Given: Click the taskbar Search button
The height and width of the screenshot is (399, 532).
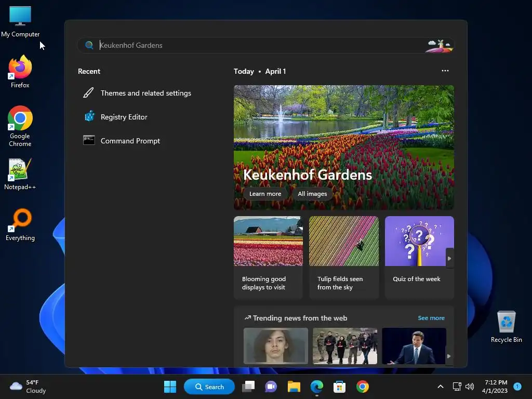Looking at the screenshot, I should pos(209,387).
